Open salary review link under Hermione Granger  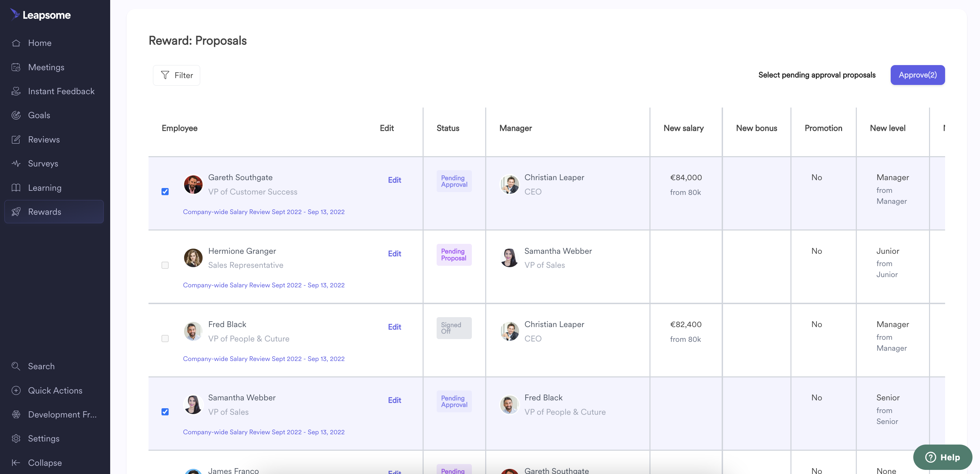tap(263, 285)
